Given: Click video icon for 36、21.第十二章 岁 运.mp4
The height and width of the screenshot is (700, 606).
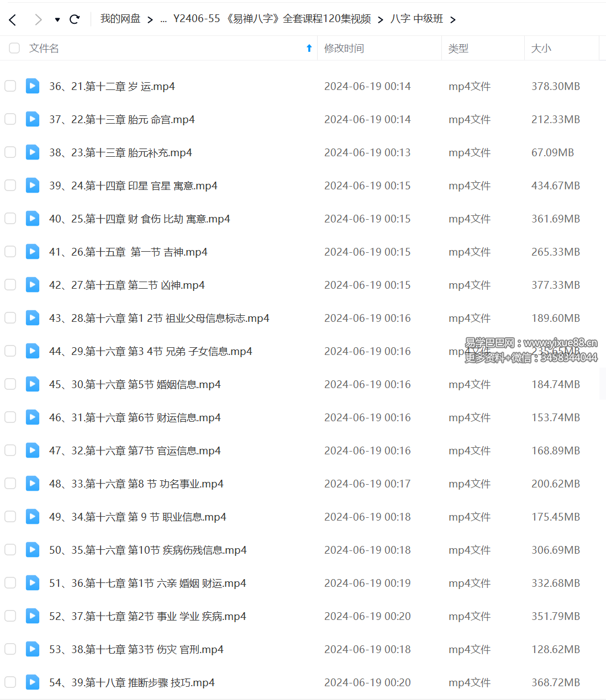Looking at the screenshot, I should 33,86.
